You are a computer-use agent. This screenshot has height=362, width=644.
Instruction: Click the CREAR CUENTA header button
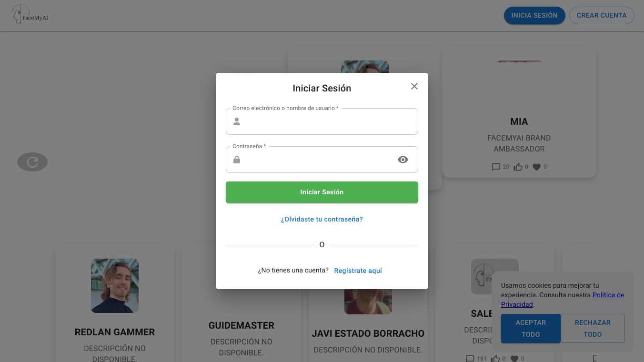602,15
